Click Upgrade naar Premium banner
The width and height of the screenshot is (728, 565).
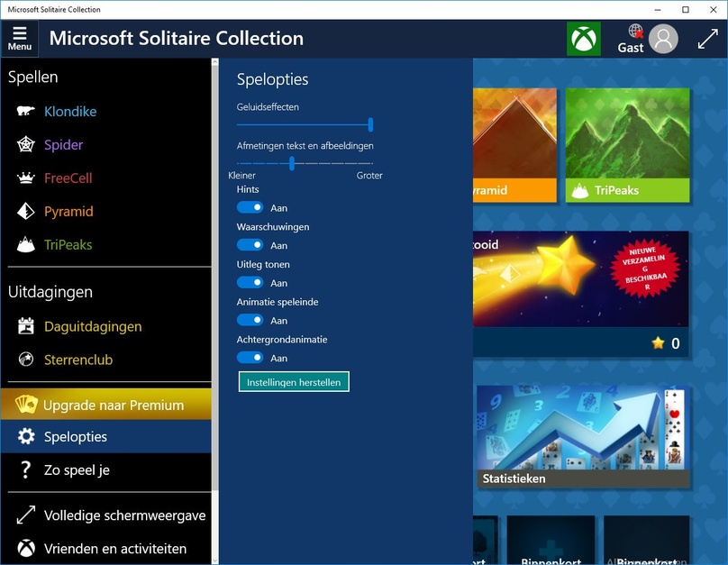pyautogui.click(x=105, y=405)
